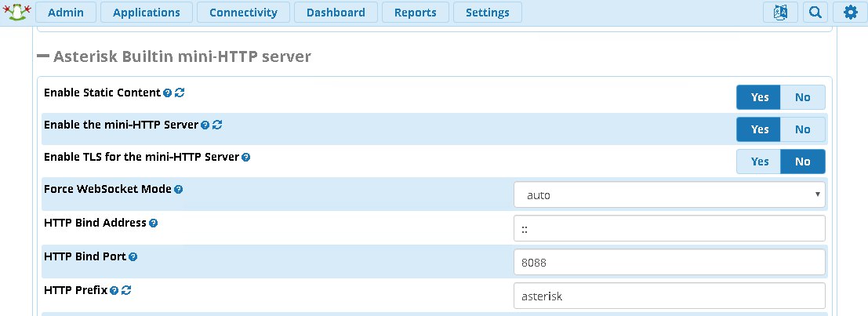Click the HTTP Bind Address field

670,228
